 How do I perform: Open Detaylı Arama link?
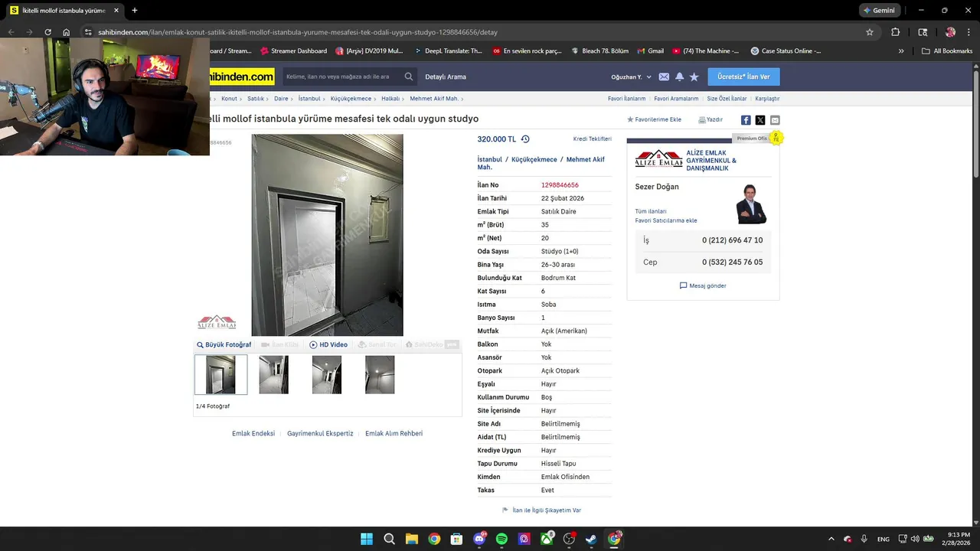pos(446,77)
